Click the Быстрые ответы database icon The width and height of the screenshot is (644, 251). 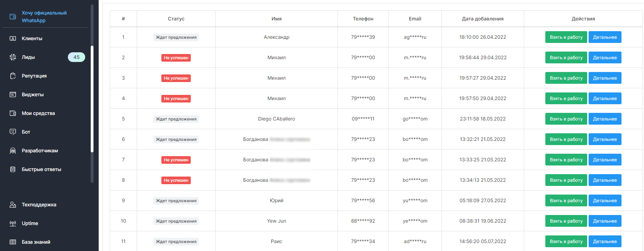[x=13, y=169]
